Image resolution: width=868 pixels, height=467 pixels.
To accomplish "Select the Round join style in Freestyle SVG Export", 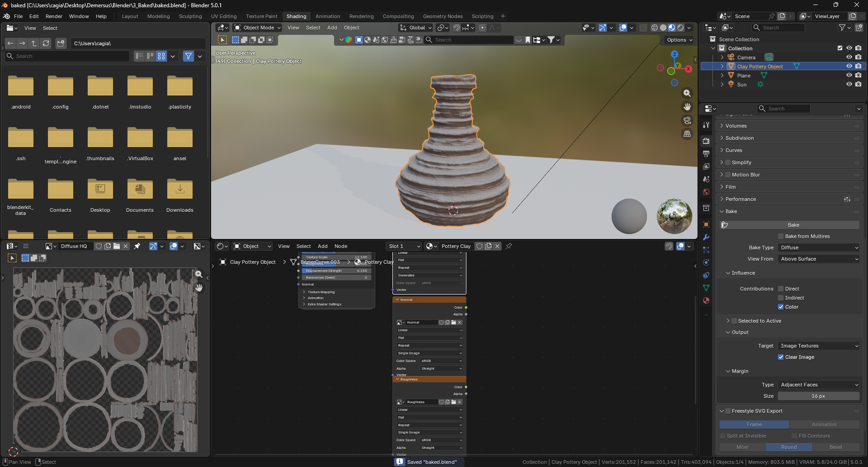I will (789, 447).
